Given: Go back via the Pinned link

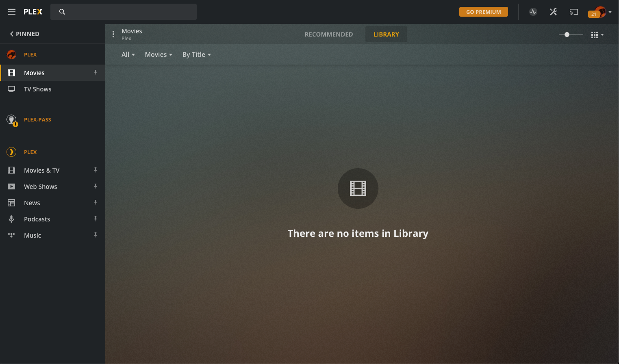Looking at the screenshot, I should pyautogui.click(x=24, y=34).
